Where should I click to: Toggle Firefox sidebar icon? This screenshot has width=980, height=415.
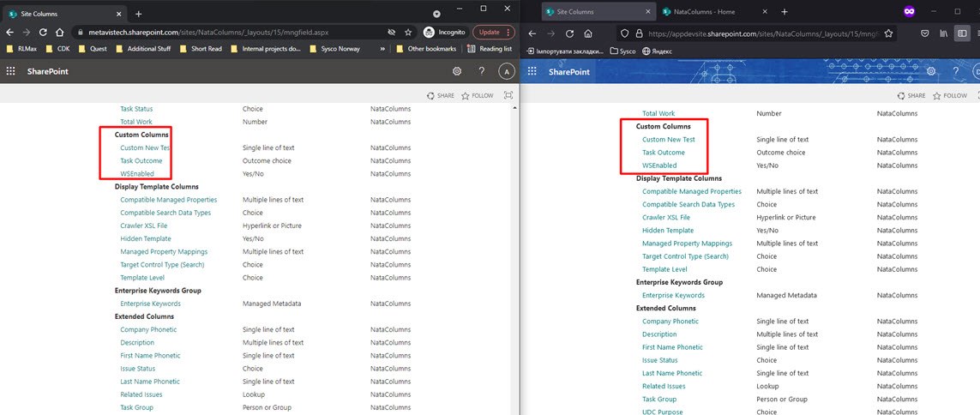pos(963,33)
